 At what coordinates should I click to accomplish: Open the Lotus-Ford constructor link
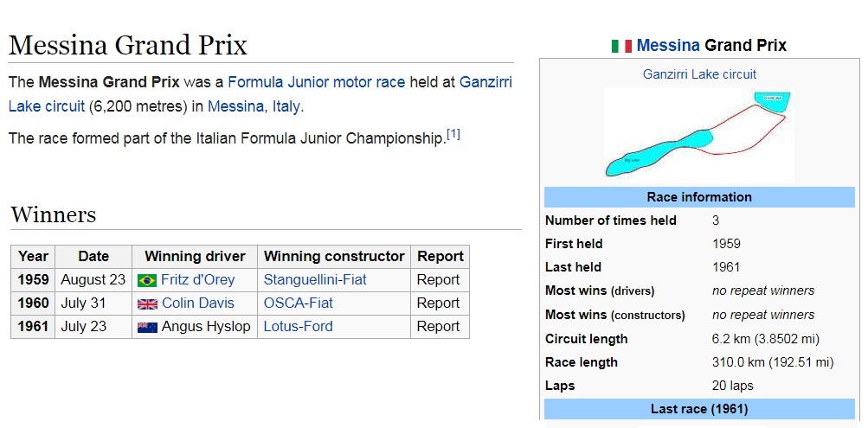tap(299, 326)
